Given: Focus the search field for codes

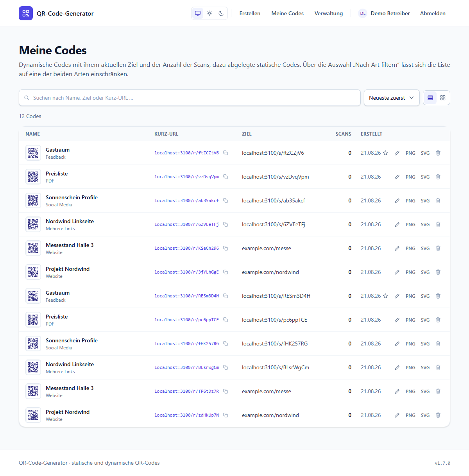Looking at the screenshot, I should (x=190, y=98).
